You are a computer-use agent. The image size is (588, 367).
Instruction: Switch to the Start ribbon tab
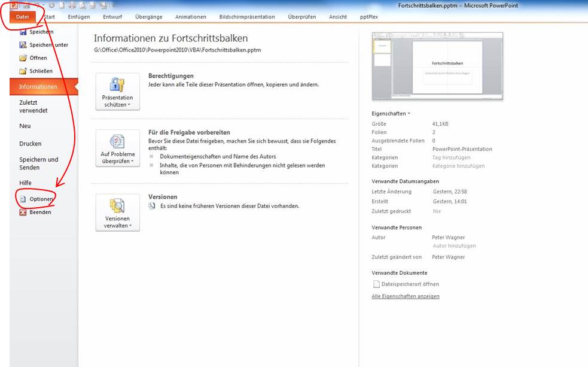tap(49, 17)
